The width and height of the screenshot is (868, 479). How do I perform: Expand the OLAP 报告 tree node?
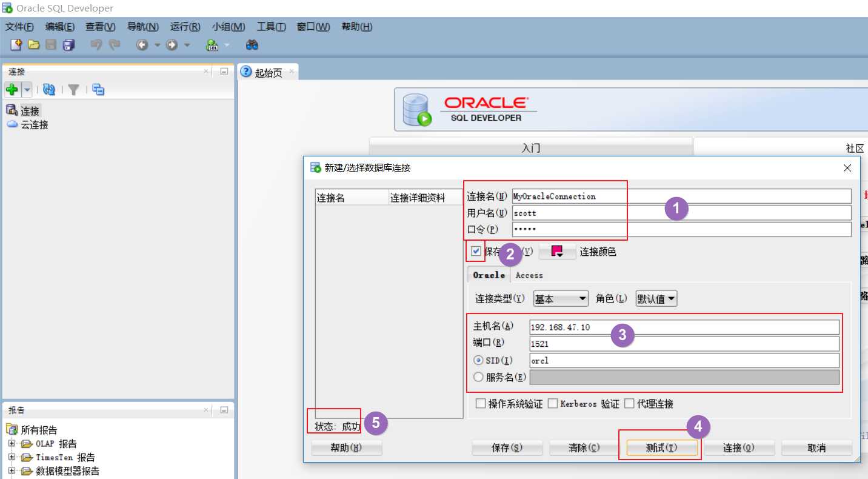point(12,444)
